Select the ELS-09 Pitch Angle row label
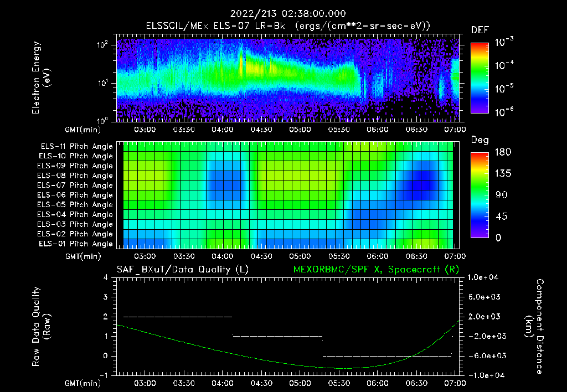567x392 pixels. (75, 166)
